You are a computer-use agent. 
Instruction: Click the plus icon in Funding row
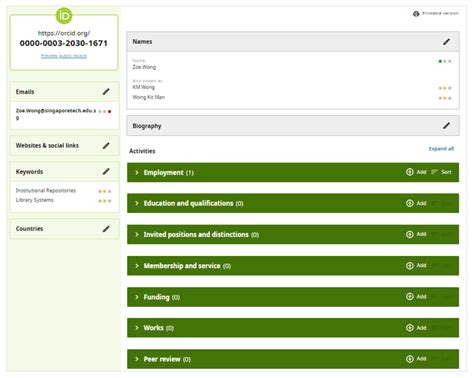(410, 296)
